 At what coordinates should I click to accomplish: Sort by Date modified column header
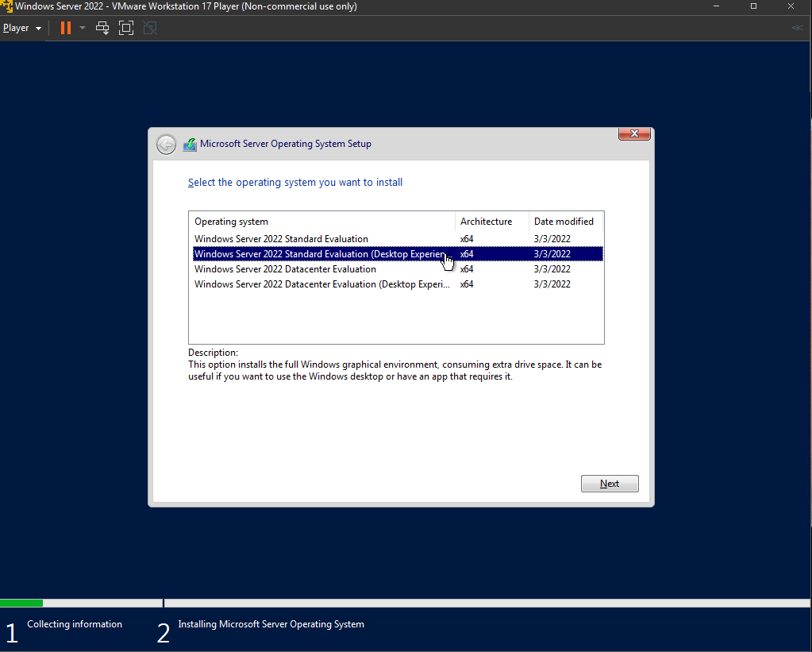(566, 222)
